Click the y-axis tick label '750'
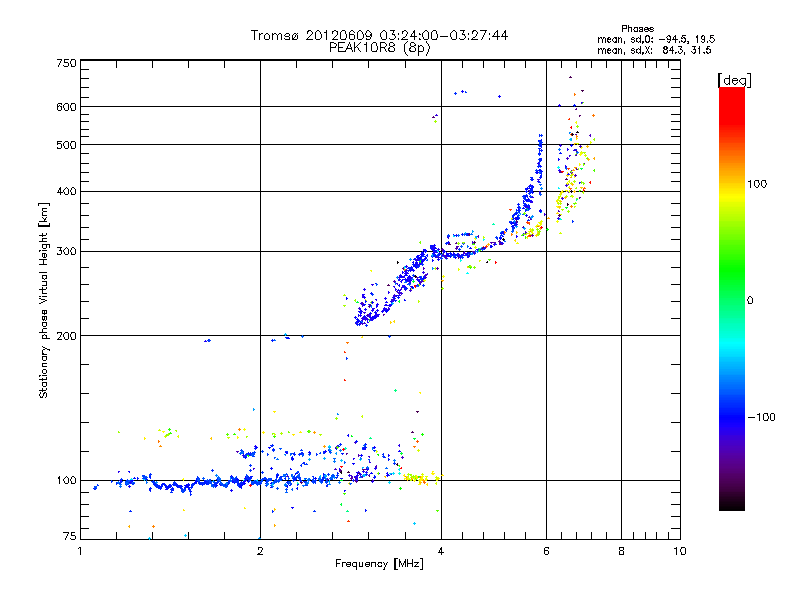Image resolution: width=800 pixels, height=600 pixels. tap(66, 63)
